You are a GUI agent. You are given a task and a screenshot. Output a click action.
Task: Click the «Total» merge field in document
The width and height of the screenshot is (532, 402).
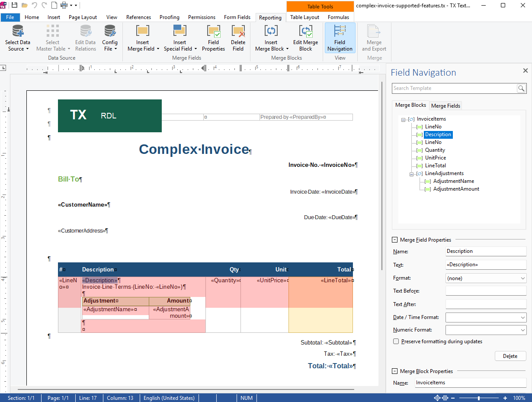pos(341,366)
